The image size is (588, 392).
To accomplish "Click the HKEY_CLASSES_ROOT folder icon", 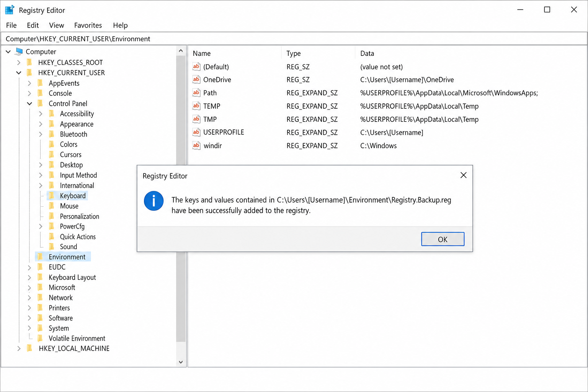I will tap(29, 62).
